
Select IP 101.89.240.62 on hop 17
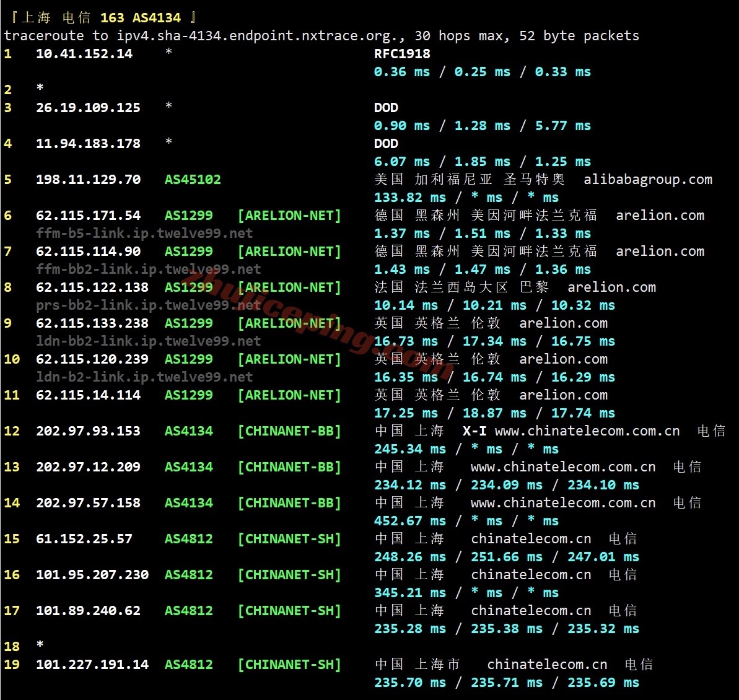pyautogui.click(x=88, y=611)
